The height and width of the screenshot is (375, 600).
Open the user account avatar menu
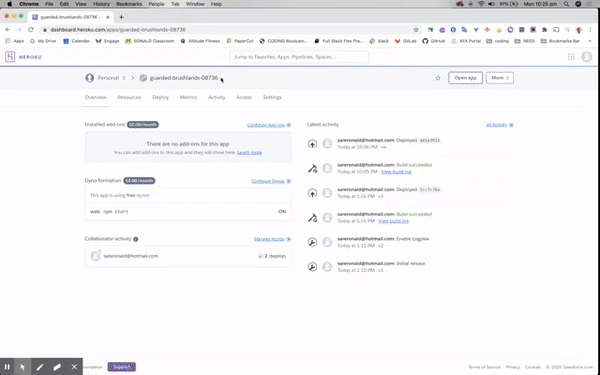[x=587, y=57]
